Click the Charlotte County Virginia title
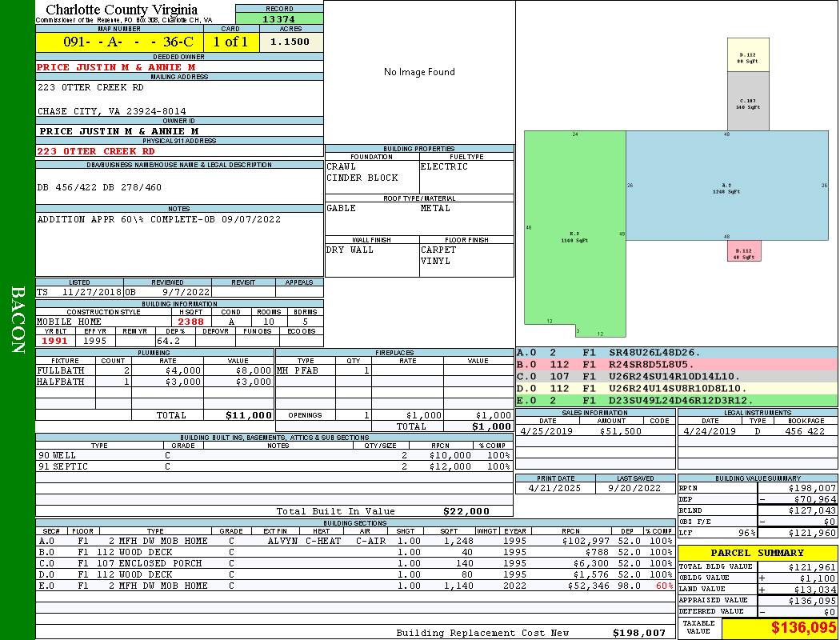The width and height of the screenshot is (840, 640). pos(122,10)
